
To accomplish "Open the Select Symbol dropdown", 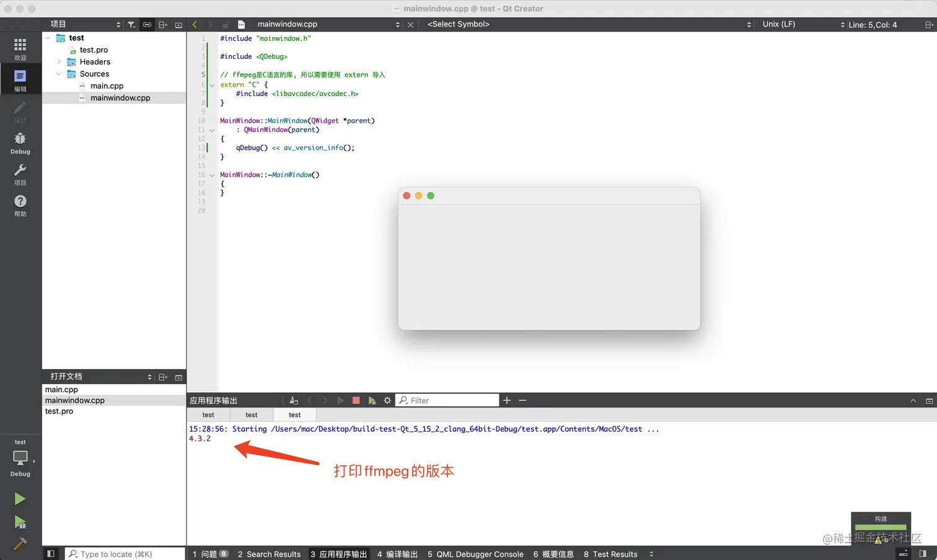I will tap(589, 25).
